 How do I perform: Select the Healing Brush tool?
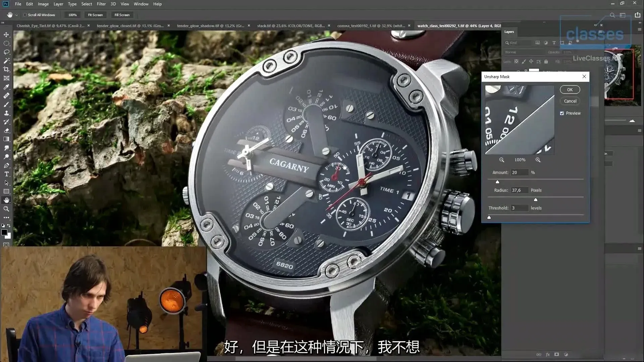pyautogui.click(x=6, y=96)
